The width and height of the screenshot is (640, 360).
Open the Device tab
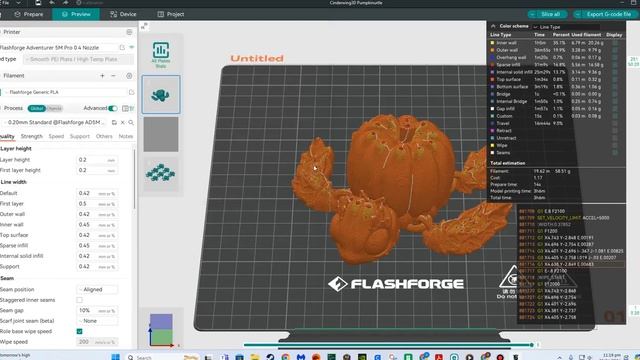pyautogui.click(x=123, y=14)
